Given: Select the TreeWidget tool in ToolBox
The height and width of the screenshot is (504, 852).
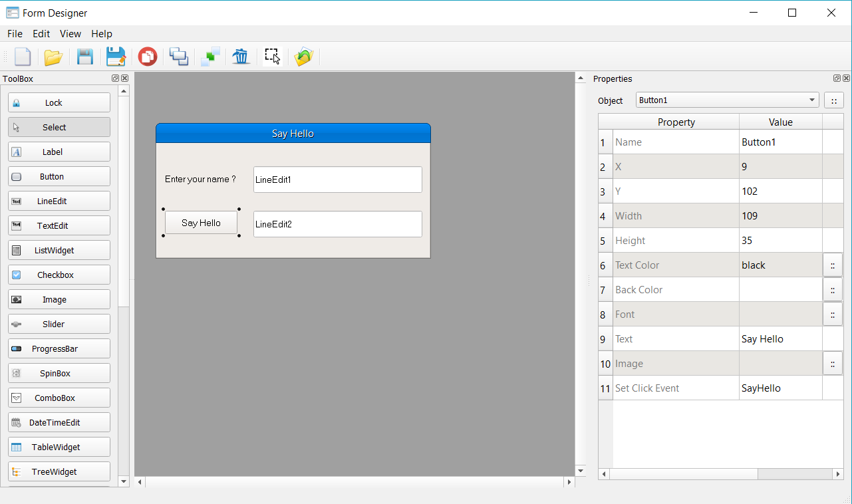Looking at the screenshot, I should tap(59, 471).
